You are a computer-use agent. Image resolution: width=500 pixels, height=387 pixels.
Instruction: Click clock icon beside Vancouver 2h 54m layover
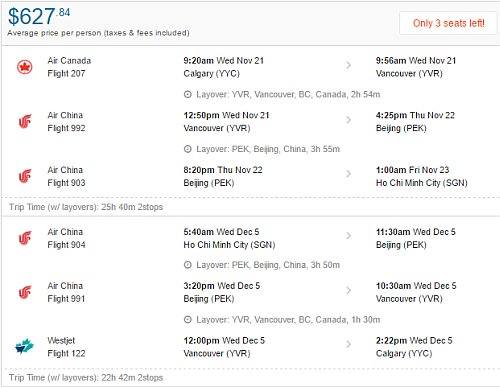click(x=188, y=95)
